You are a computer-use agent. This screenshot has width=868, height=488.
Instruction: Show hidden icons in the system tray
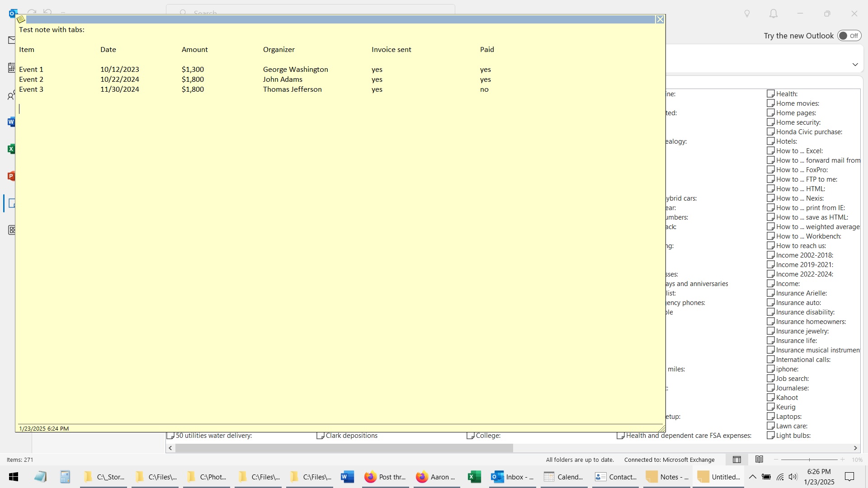[752, 477]
